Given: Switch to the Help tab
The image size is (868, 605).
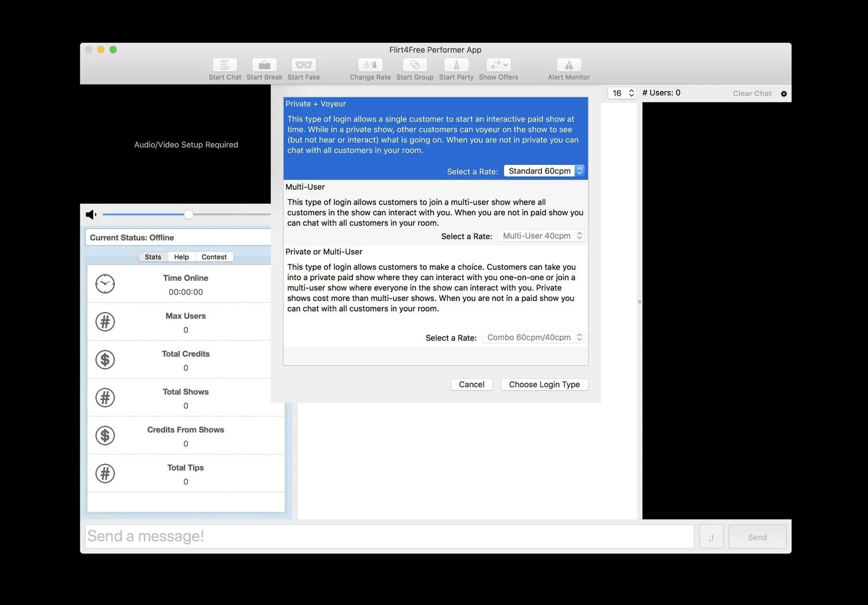Looking at the screenshot, I should click(181, 257).
